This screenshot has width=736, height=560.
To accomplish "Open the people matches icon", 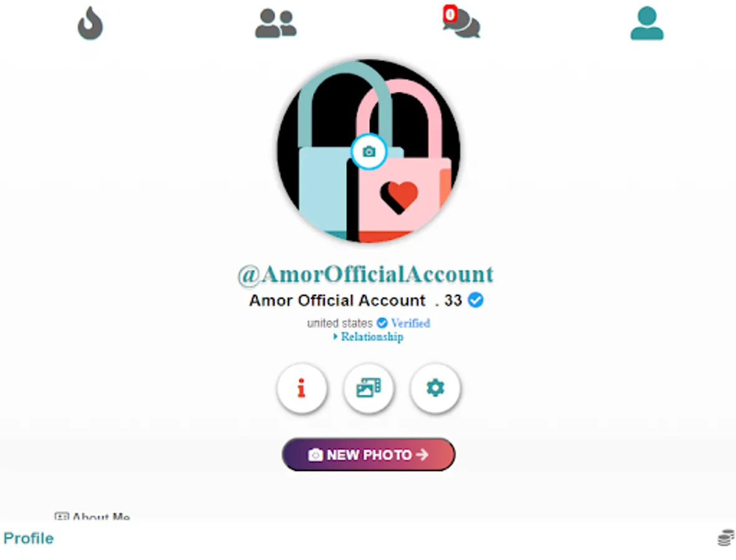I will point(275,24).
